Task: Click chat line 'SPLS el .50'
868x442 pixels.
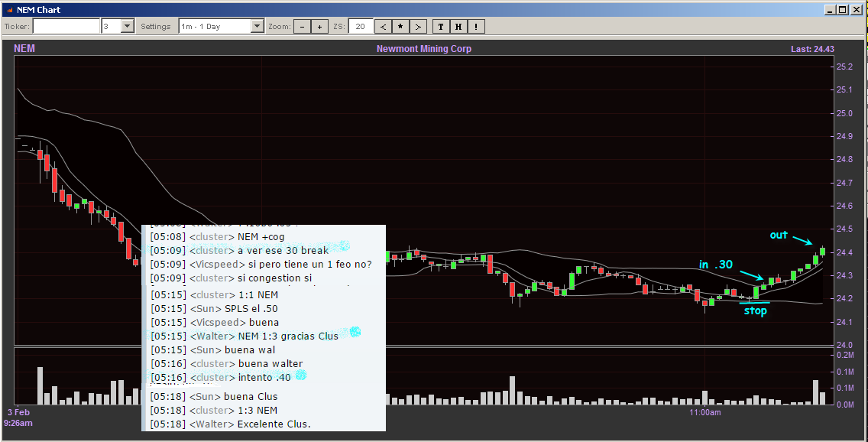Action: point(251,308)
